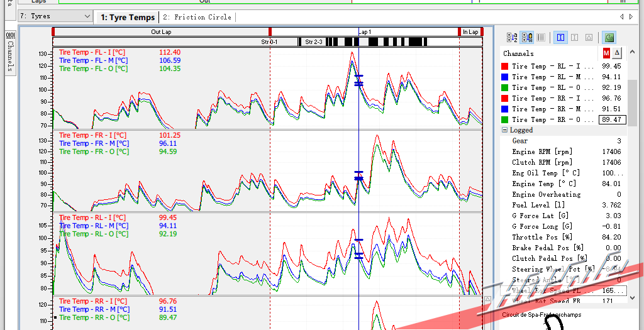Select 'Tire Temp - RR - O [°C]' graph legend

click(94, 317)
